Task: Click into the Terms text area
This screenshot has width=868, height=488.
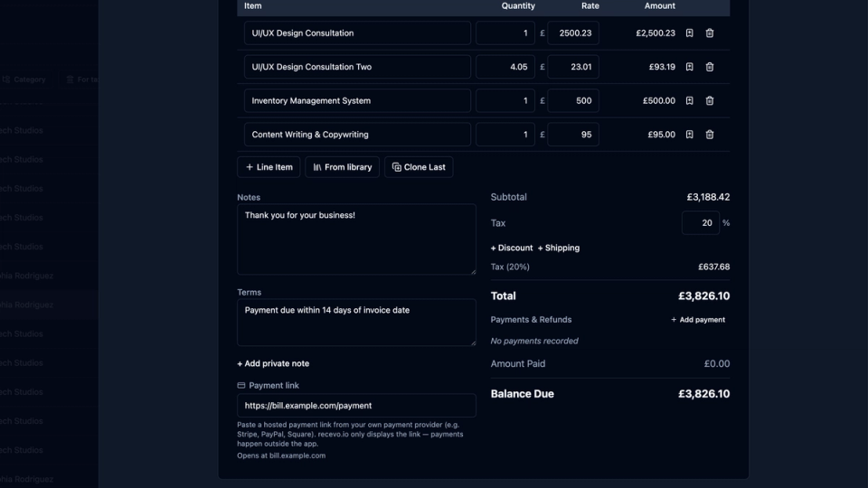Action: tap(356, 323)
